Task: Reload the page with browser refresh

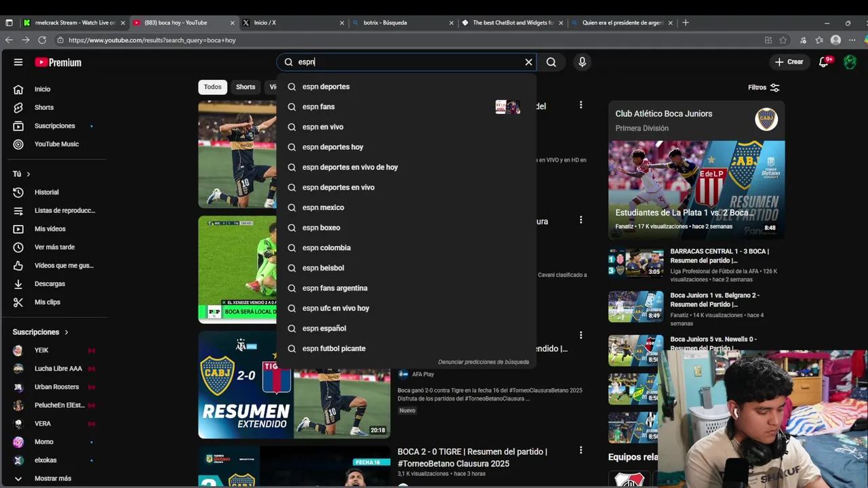Action: [x=42, y=40]
